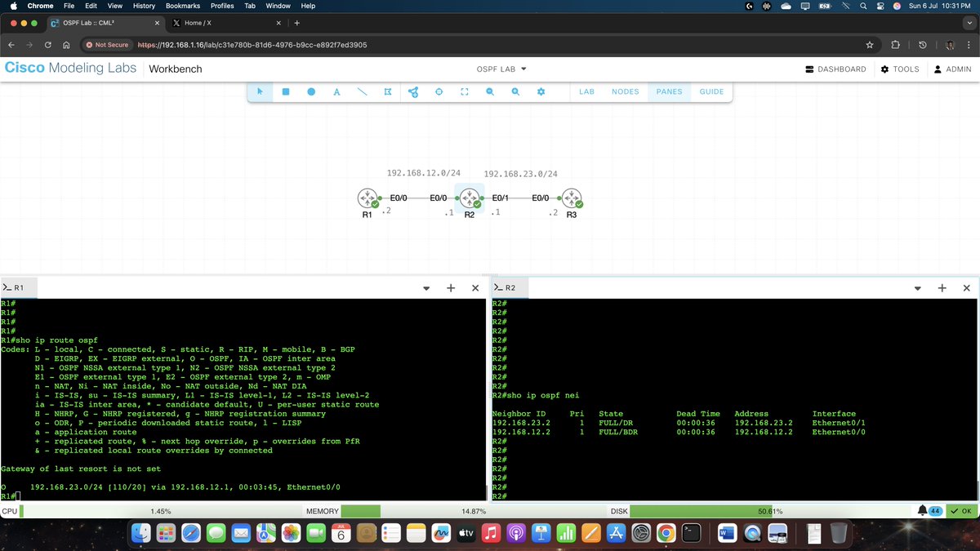
Task: Click the 192.168.12.0/24 network label
Action: pos(423,173)
